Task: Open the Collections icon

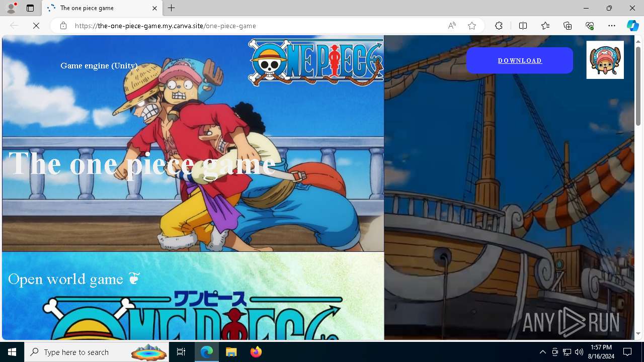Action: [x=568, y=26]
